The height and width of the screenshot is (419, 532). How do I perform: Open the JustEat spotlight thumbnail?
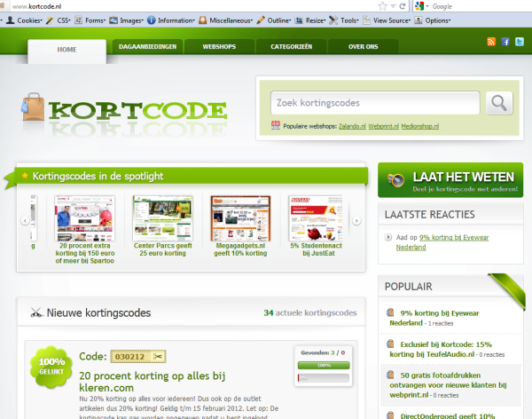pyautogui.click(x=316, y=218)
